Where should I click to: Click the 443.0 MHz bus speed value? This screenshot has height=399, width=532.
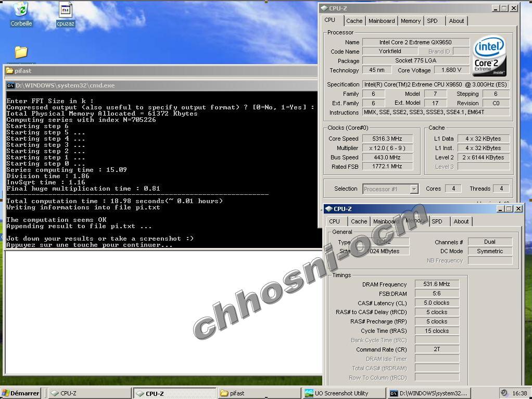pyautogui.click(x=387, y=157)
